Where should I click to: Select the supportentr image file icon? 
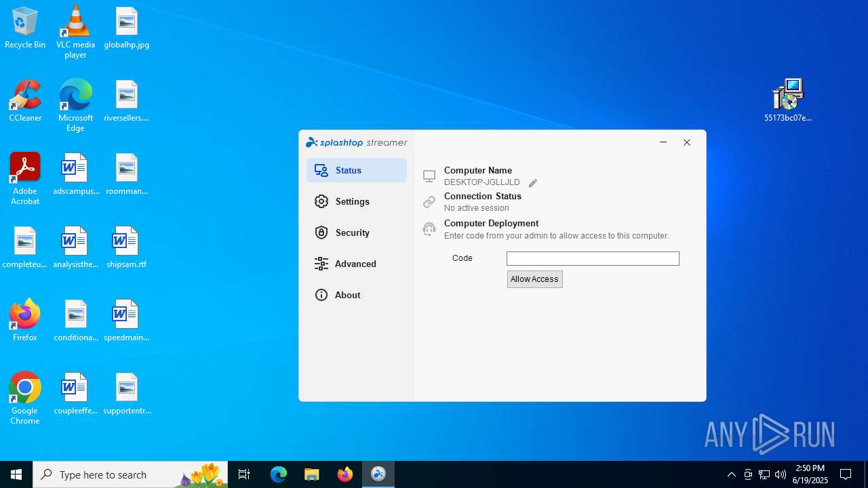tap(127, 394)
